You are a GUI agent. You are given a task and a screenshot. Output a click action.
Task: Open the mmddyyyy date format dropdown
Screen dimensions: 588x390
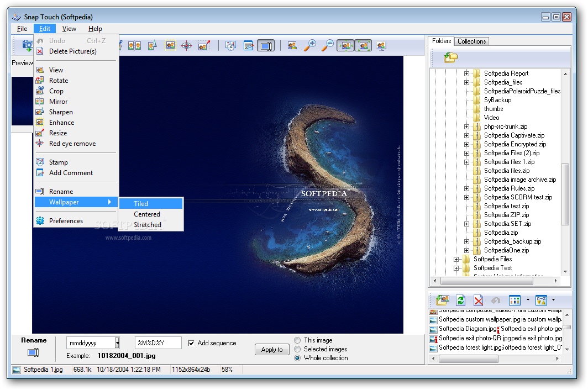click(x=117, y=342)
